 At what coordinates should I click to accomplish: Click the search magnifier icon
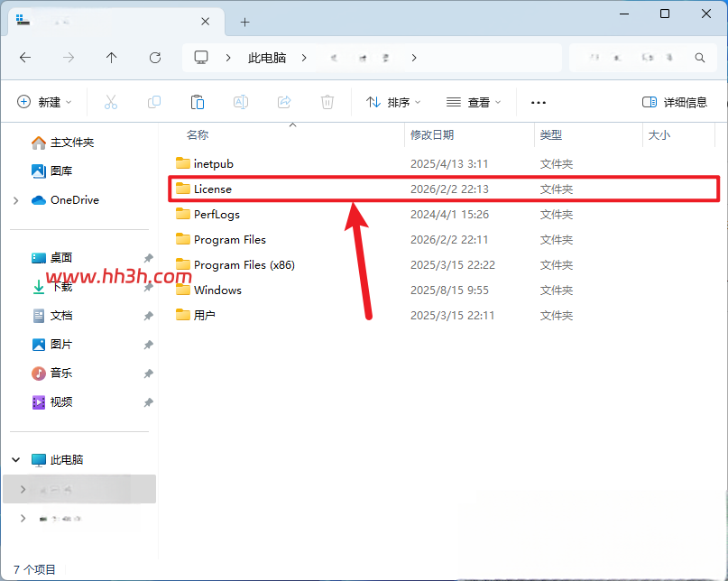click(700, 58)
